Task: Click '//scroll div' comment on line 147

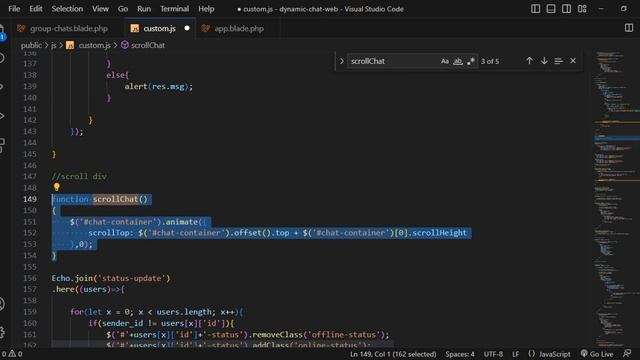Action: (79, 176)
